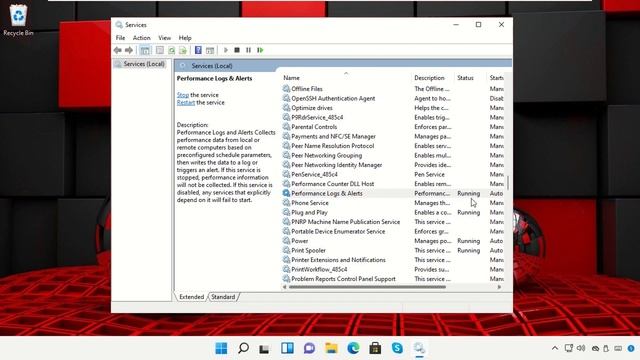The width and height of the screenshot is (640, 360).
Task: Open File Explorer from the taskbar
Action: pos(331,348)
